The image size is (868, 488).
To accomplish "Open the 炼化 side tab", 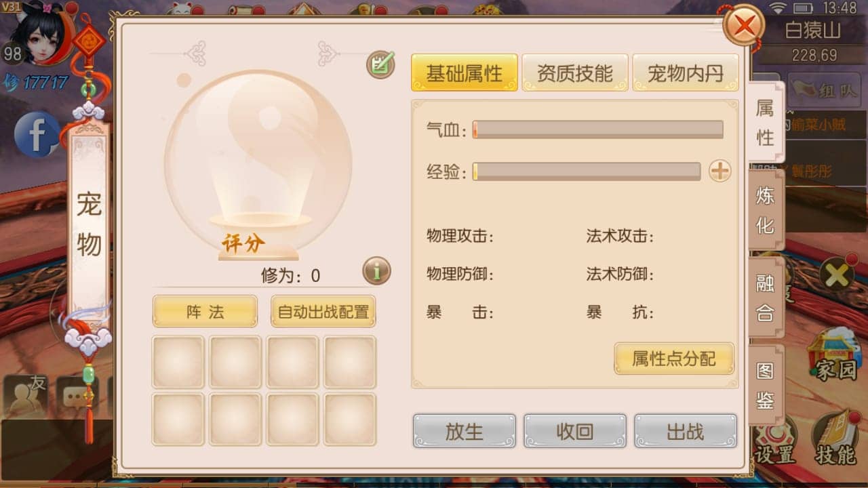I will pyautogui.click(x=766, y=209).
